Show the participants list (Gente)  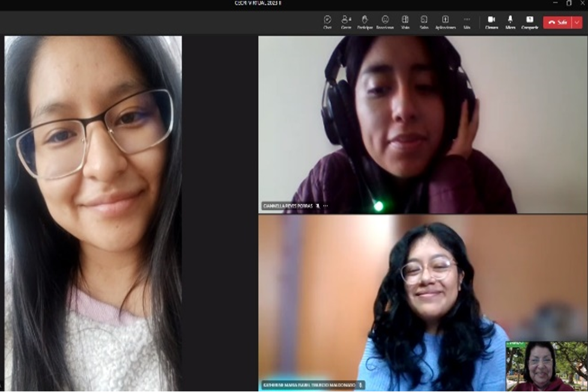[x=346, y=22]
